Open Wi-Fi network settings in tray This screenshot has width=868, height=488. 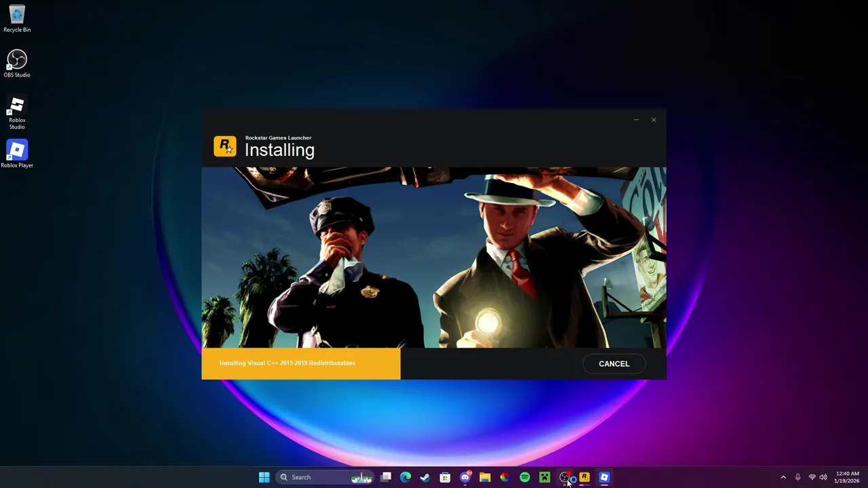point(812,477)
